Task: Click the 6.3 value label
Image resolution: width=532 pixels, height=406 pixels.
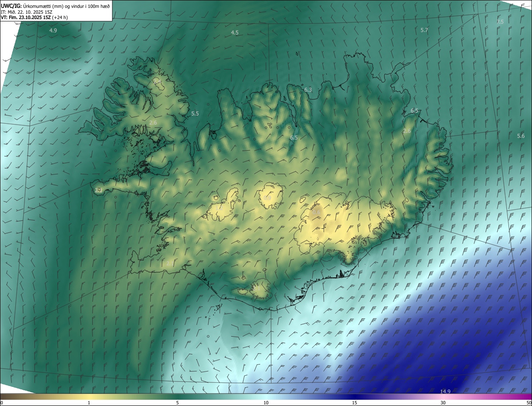Action: [x=308, y=90]
